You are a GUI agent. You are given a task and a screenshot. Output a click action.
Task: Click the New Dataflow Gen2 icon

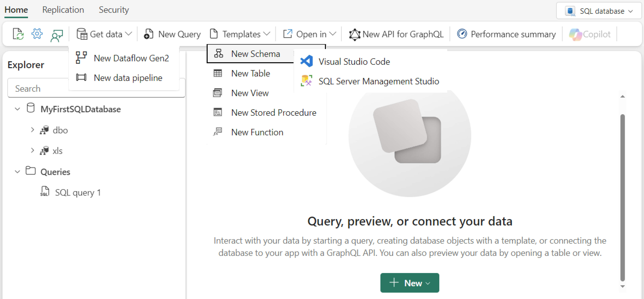[x=81, y=58]
